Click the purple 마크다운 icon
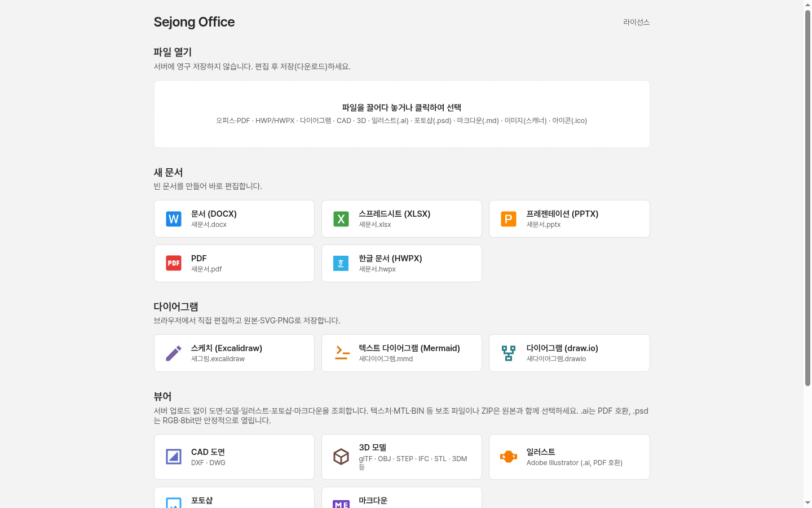 (x=341, y=503)
